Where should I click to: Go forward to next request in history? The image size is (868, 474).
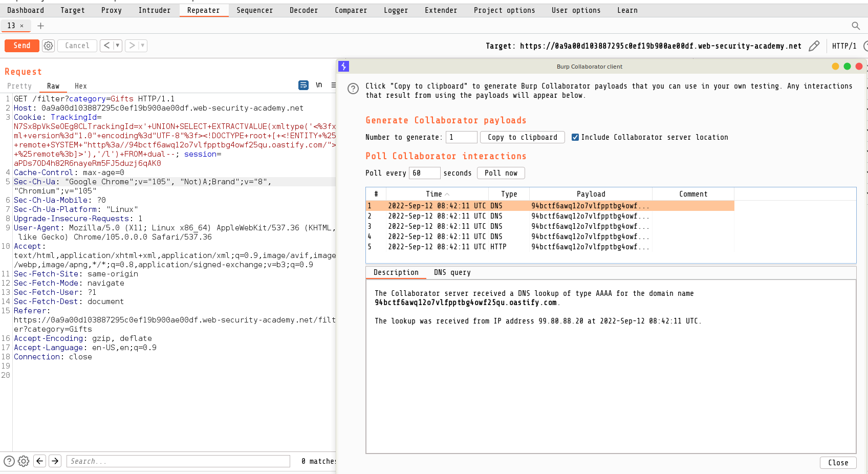pos(132,46)
